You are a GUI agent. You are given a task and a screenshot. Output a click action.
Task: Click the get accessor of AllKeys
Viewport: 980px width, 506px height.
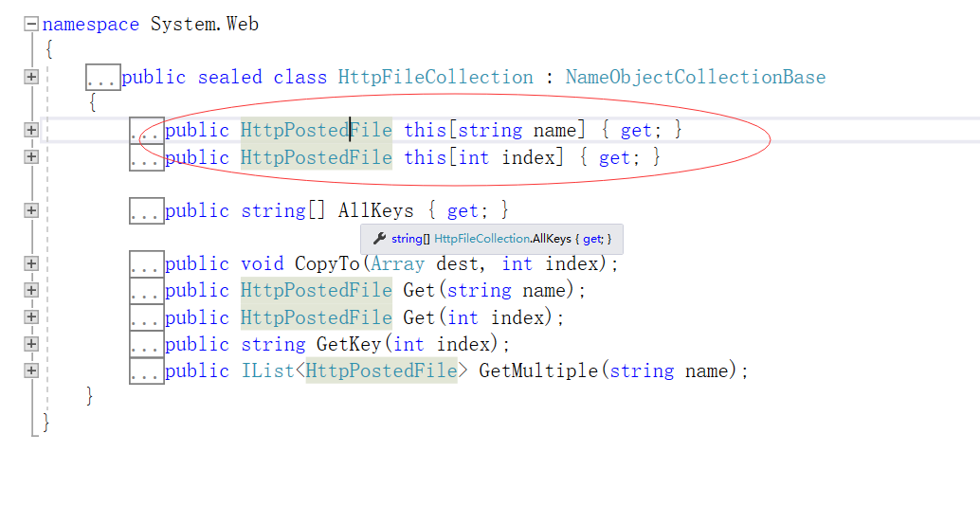click(463, 210)
